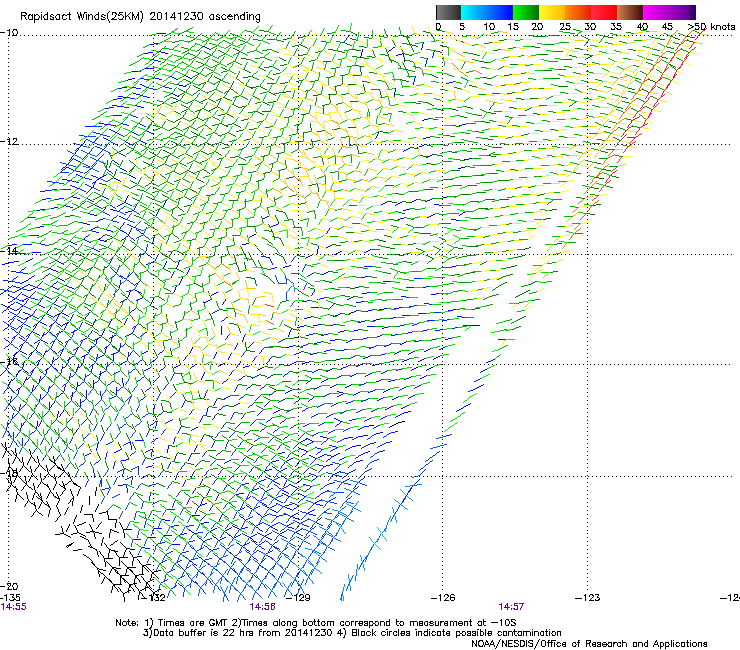Viewport: 740px width, 650px height.
Task: Click the '0' label under the color scale
Action: (438, 27)
